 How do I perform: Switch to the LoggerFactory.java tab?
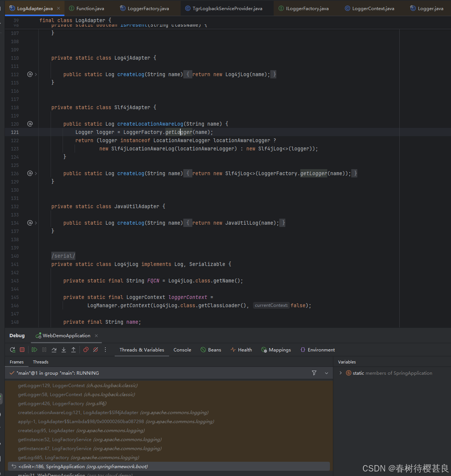point(144,8)
